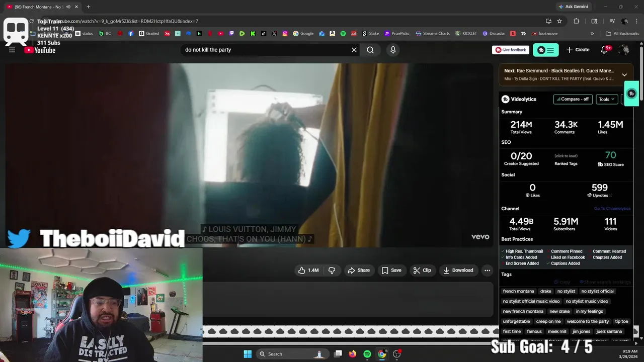Clip the video with the scissors button
The image size is (644, 362).
pos(422,270)
